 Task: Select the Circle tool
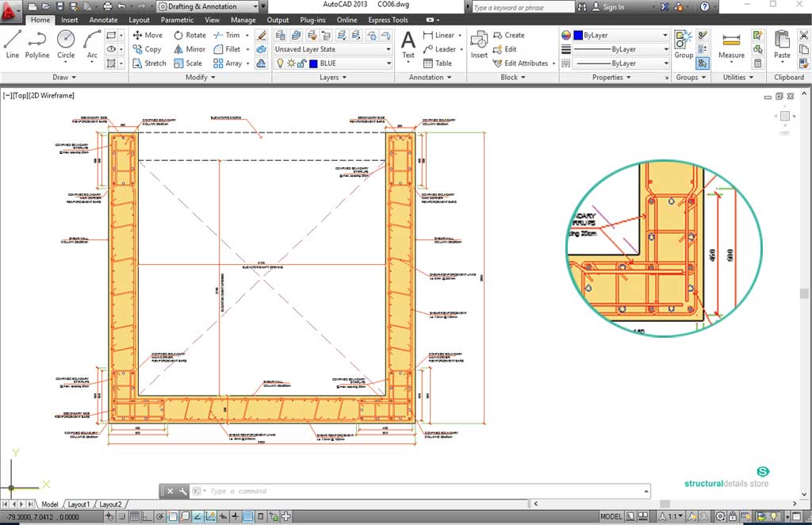pos(66,44)
